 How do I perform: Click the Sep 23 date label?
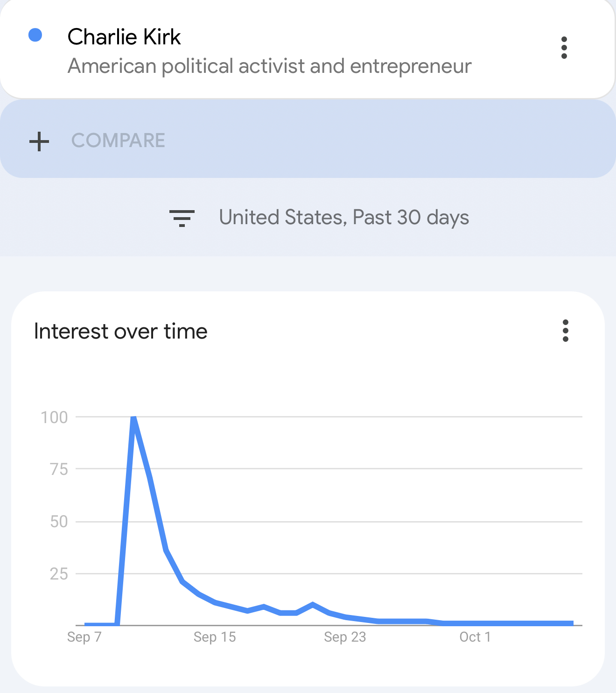(x=345, y=637)
